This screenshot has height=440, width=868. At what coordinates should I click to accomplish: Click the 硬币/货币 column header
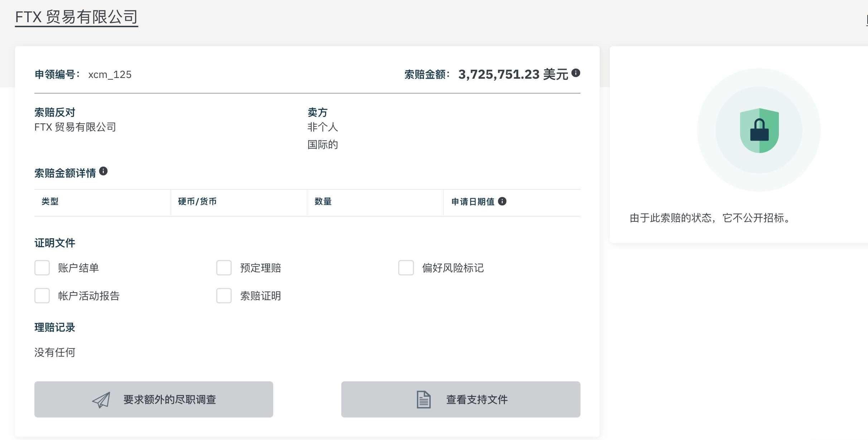click(197, 201)
